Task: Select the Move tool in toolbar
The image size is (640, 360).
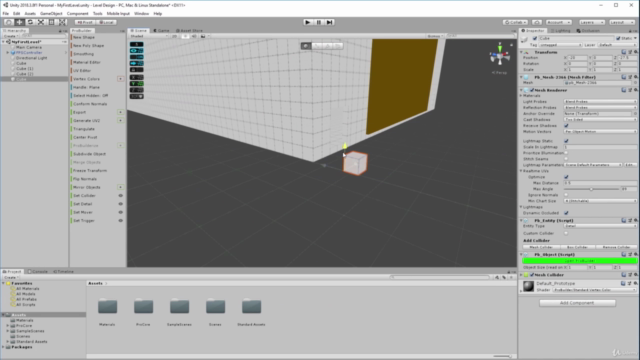Action: point(20,22)
